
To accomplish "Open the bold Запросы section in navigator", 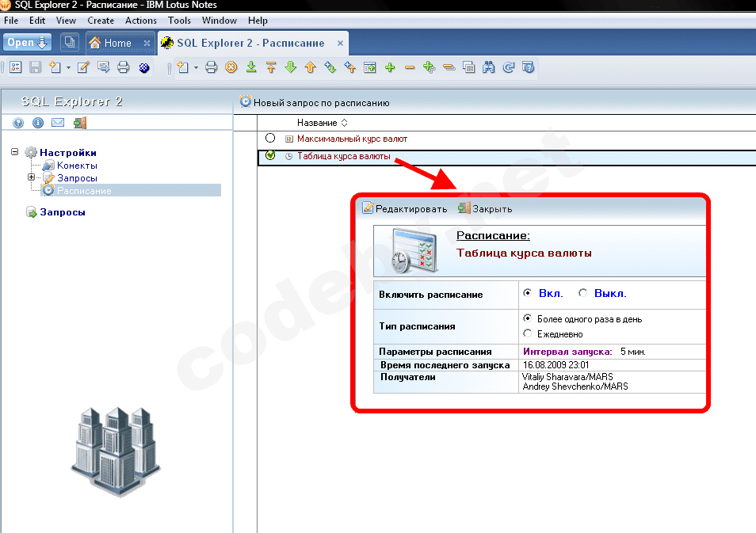I will pos(62,212).
